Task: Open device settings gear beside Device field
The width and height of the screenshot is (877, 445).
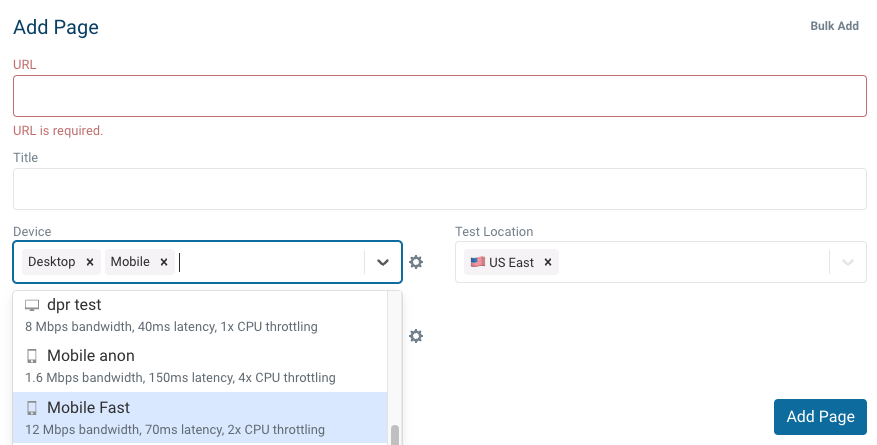Action: (x=416, y=262)
